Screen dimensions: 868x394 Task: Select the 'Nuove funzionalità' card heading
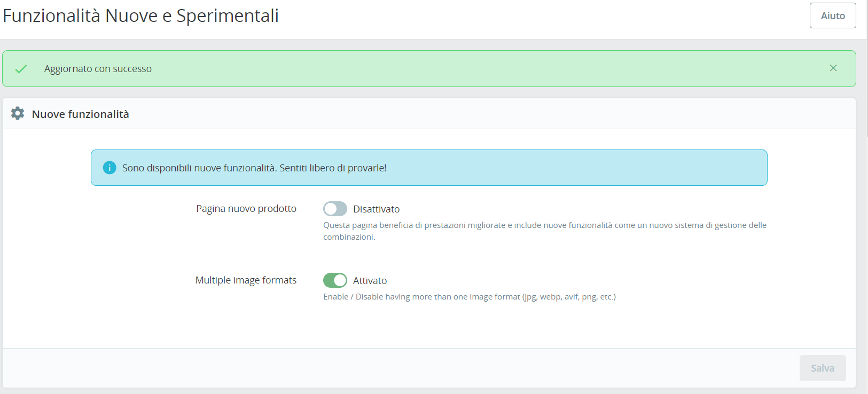[81, 114]
